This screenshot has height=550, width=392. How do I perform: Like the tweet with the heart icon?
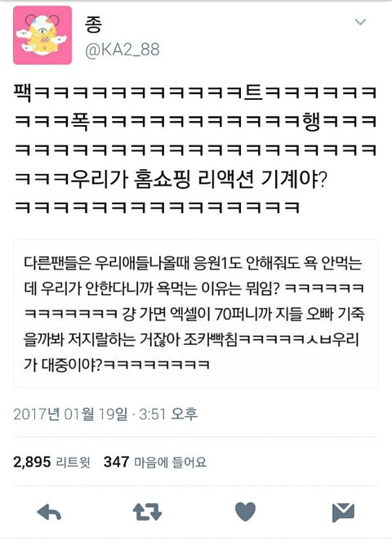245,512
